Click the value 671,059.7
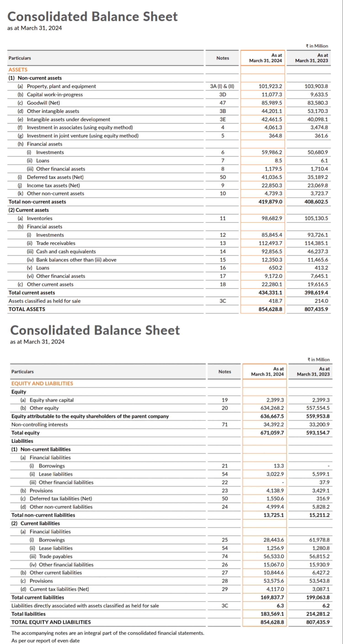 (x=272, y=433)
